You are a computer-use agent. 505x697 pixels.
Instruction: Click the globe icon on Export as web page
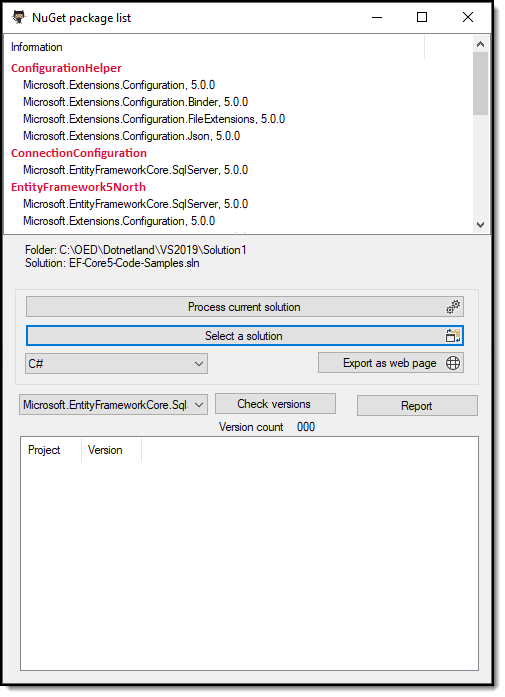coord(453,363)
